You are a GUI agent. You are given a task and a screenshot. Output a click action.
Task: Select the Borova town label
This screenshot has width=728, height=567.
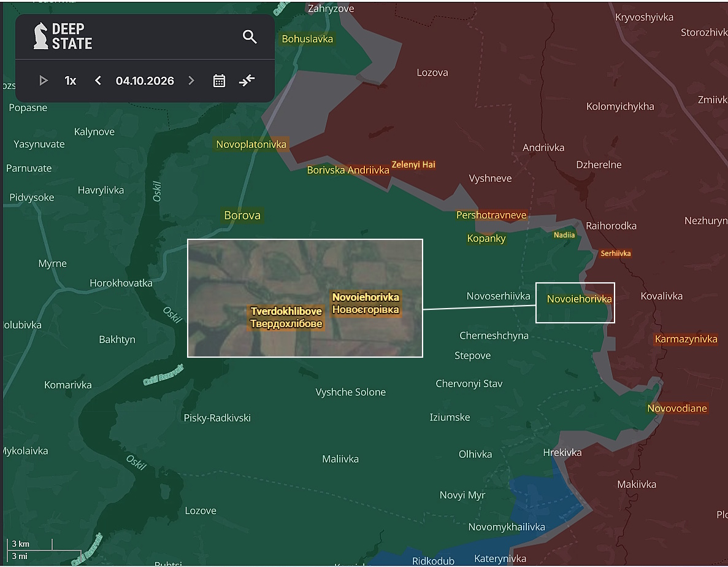tap(242, 215)
